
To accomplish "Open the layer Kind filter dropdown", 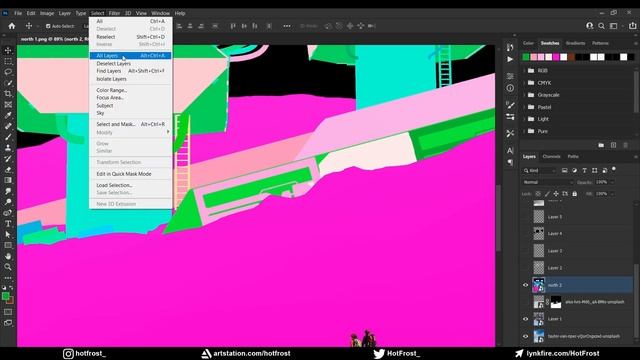I will [x=540, y=170].
